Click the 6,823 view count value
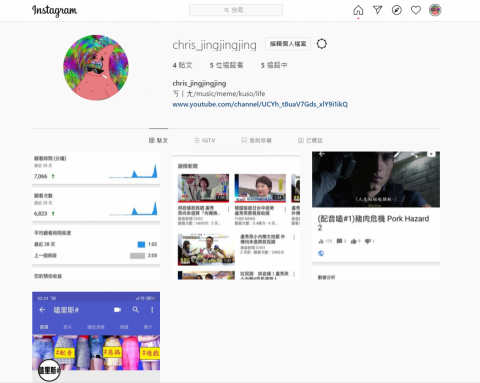 click(x=41, y=214)
